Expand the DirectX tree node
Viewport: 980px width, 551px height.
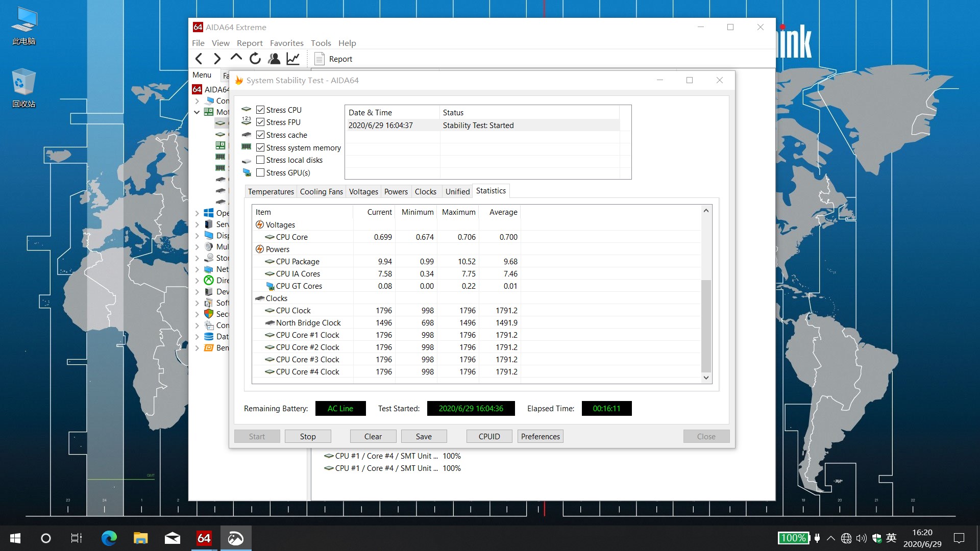pyautogui.click(x=197, y=280)
